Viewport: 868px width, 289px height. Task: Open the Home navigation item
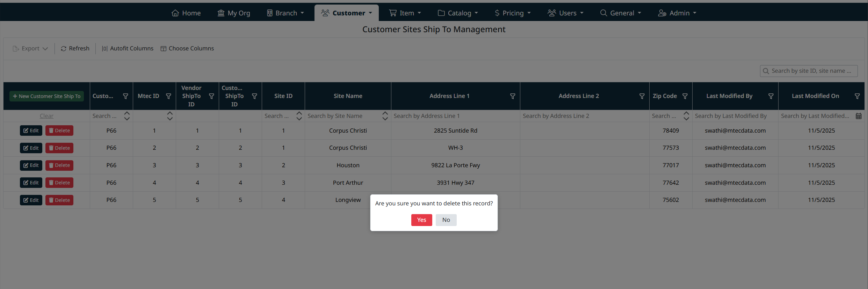coord(186,13)
